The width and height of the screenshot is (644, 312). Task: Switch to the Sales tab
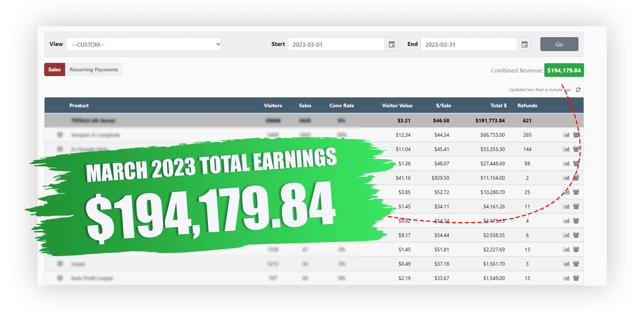(x=54, y=70)
